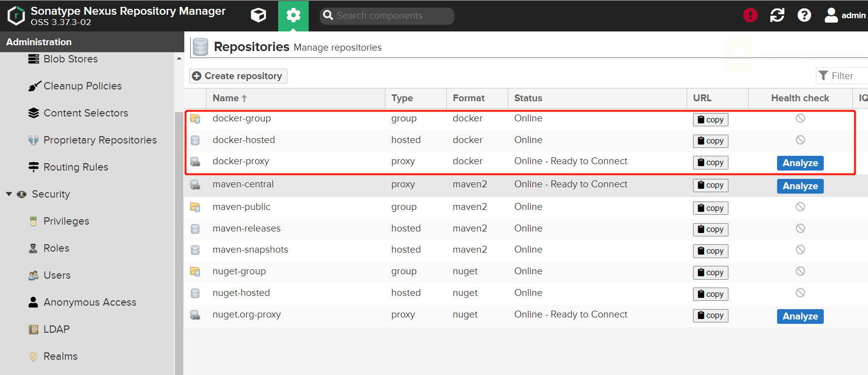Viewport: 868px width, 375px height.
Task: Open the Administration gear icon
Action: (x=293, y=16)
